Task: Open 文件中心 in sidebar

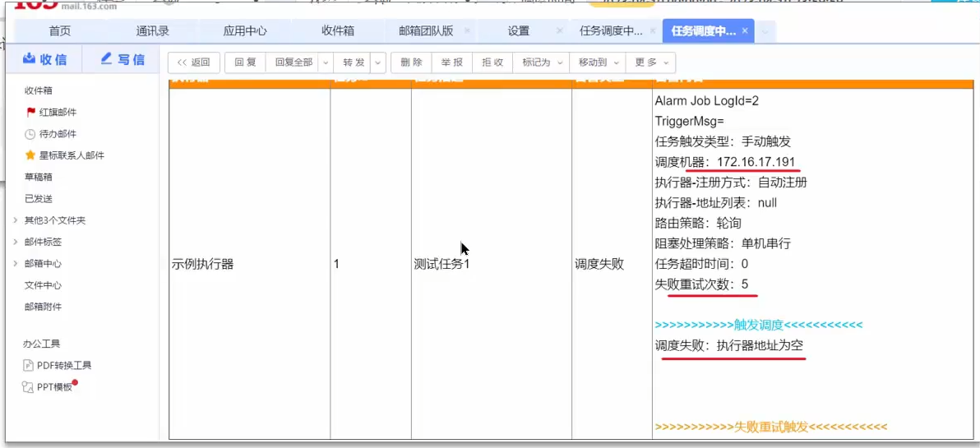Action: pyautogui.click(x=43, y=285)
